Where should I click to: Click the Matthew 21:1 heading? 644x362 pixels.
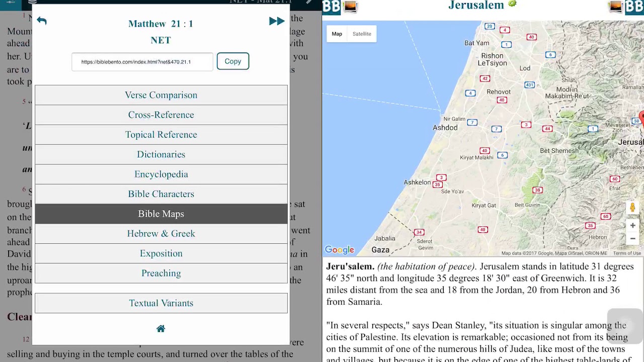click(x=160, y=24)
